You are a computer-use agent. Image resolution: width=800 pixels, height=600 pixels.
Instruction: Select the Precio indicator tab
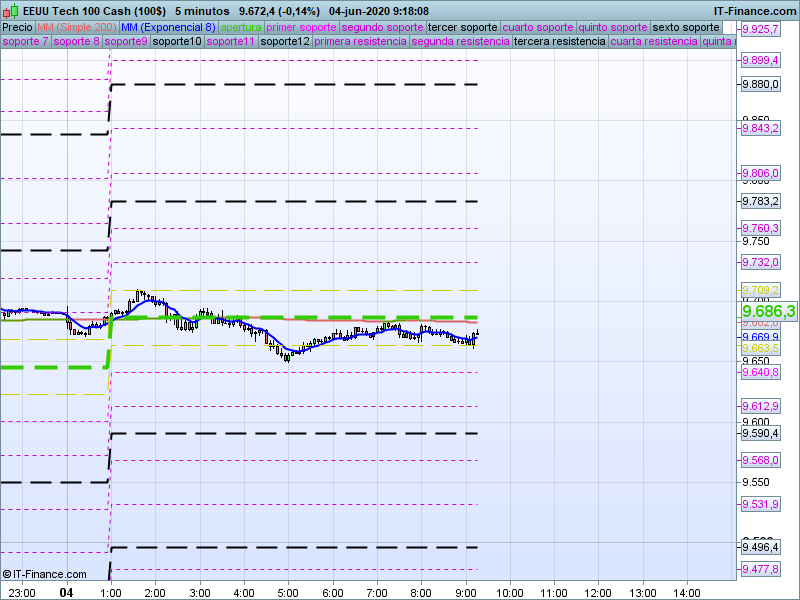(x=17, y=27)
